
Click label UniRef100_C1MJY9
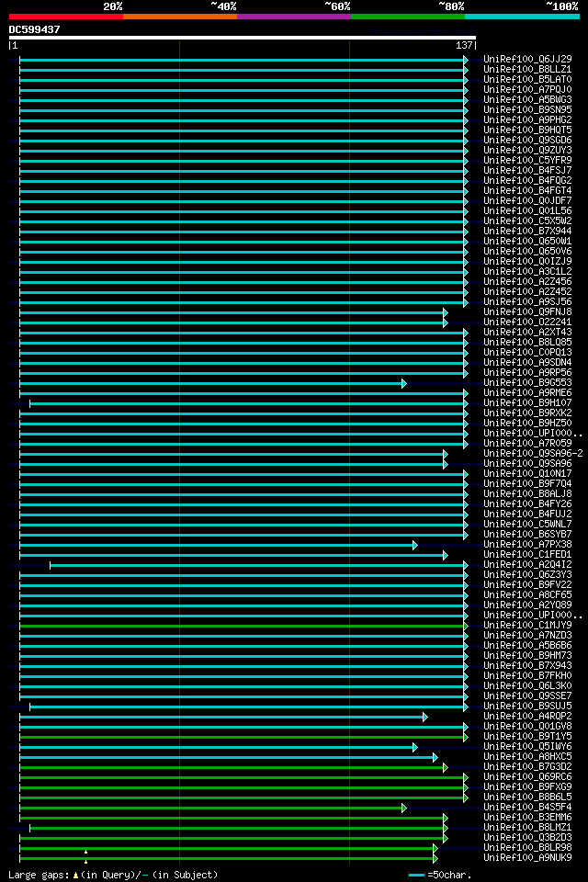point(527,626)
